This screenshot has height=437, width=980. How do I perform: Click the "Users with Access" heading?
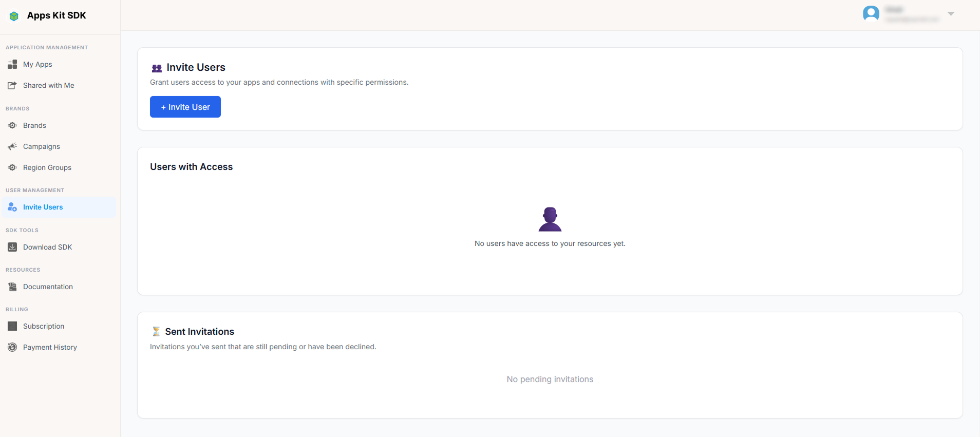[191, 167]
